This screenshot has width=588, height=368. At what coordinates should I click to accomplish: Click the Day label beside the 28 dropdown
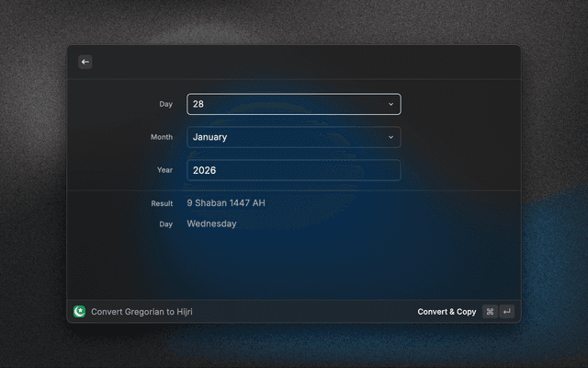pyautogui.click(x=165, y=104)
